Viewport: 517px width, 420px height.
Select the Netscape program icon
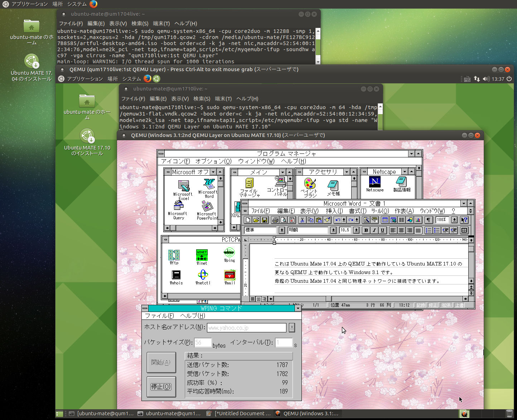(x=375, y=184)
